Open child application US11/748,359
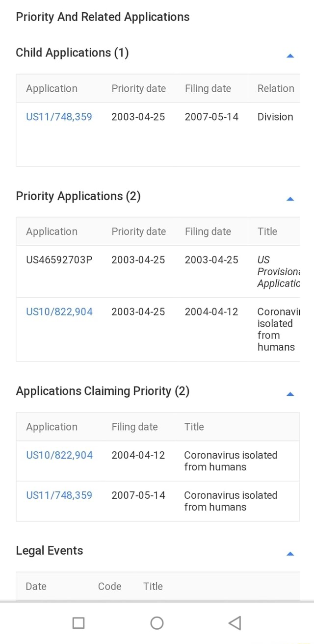Viewport: 314px width, 644px height. pyautogui.click(x=59, y=117)
